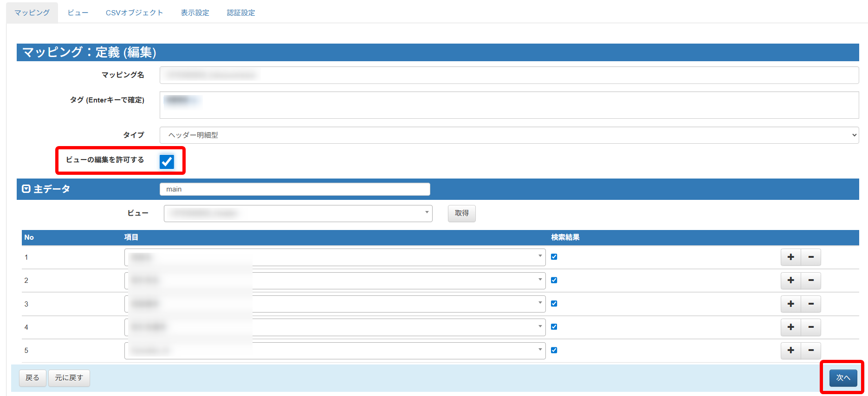
Task: Uncheck 検索結果 checkbox for row 3
Action: pyautogui.click(x=554, y=304)
